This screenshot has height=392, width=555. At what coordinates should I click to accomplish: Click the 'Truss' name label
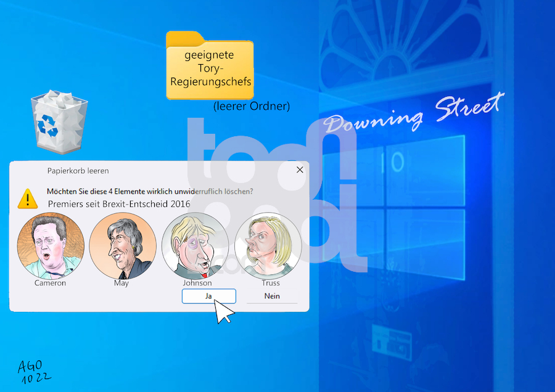point(270,283)
